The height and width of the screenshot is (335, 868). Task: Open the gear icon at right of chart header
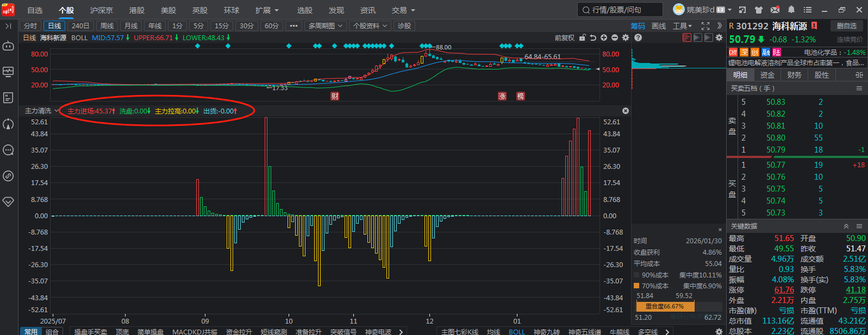[x=719, y=37]
